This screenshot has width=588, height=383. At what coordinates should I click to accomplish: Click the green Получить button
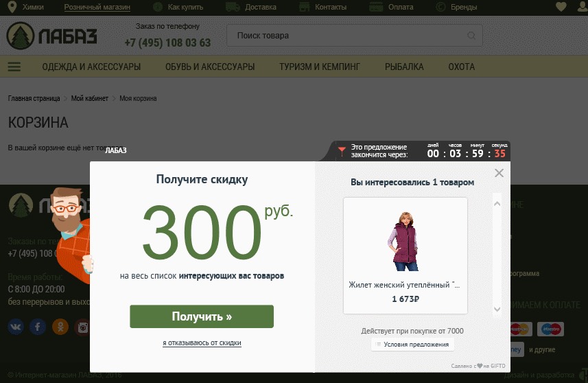(x=202, y=317)
